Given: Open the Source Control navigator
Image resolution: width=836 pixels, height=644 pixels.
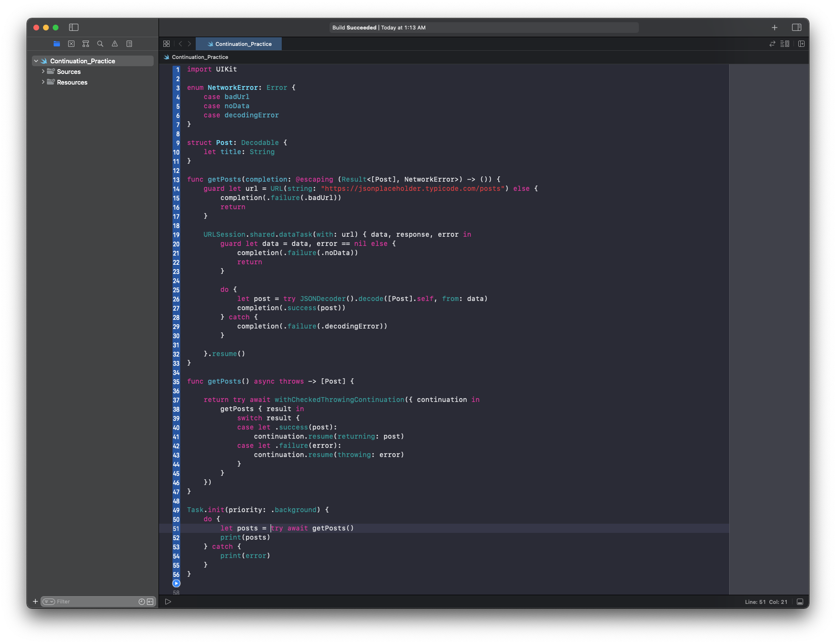Looking at the screenshot, I should 71,43.
